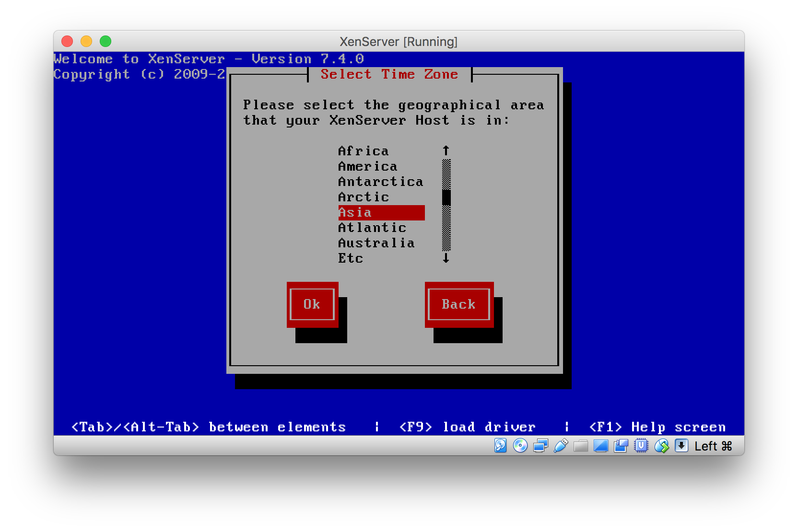
Task: Click the list scrollbar down arrow
Action: coord(446,258)
